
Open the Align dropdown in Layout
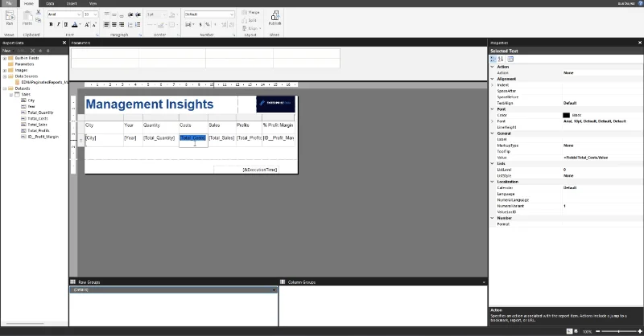(250, 28)
